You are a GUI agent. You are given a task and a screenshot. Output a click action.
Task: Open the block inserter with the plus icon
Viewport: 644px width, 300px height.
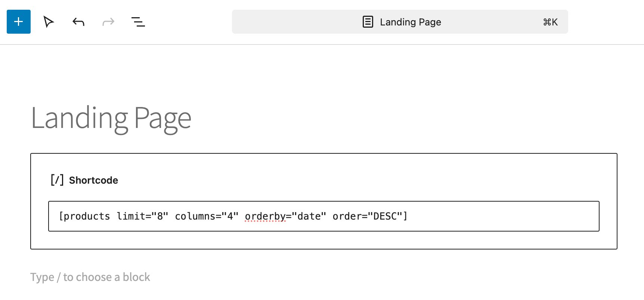[18, 22]
